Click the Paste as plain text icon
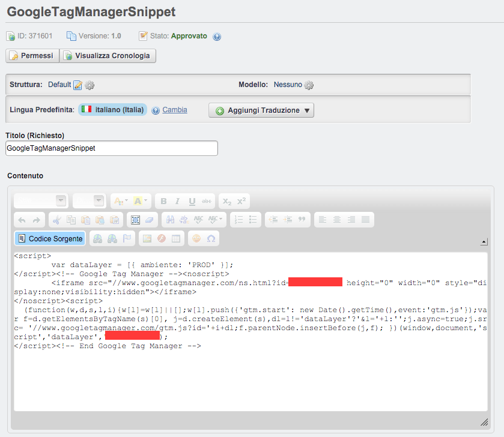Image resolution: width=504 pixels, height=437 pixels. pyautogui.click(x=100, y=220)
